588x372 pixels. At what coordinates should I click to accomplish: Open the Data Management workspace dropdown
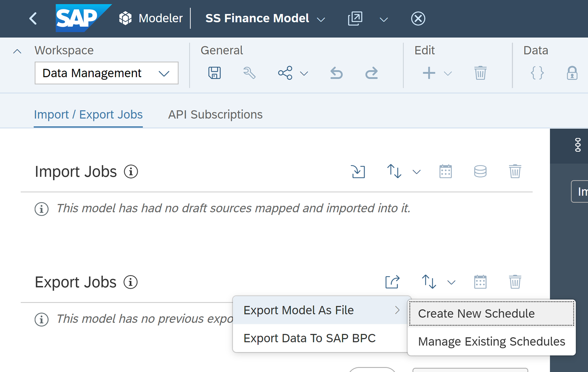[x=164, y=73]
